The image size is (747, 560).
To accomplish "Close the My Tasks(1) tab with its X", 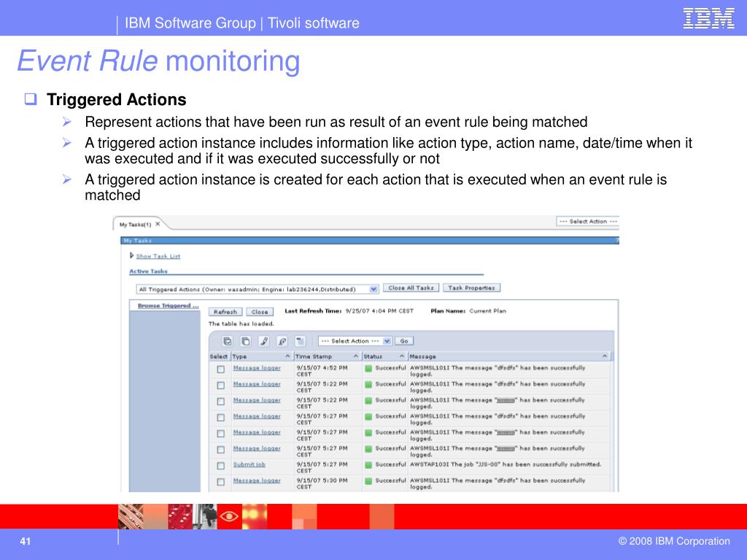I will pos(158,224).
